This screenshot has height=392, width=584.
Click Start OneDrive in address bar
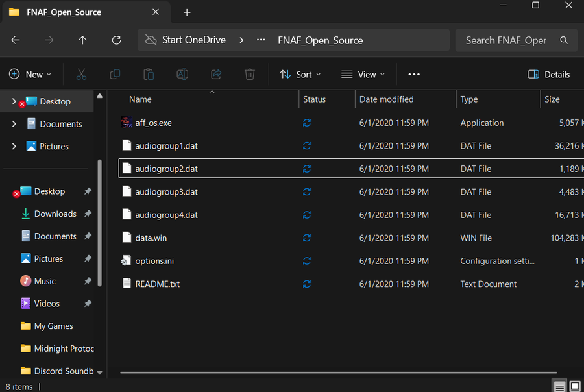point(193,40)
